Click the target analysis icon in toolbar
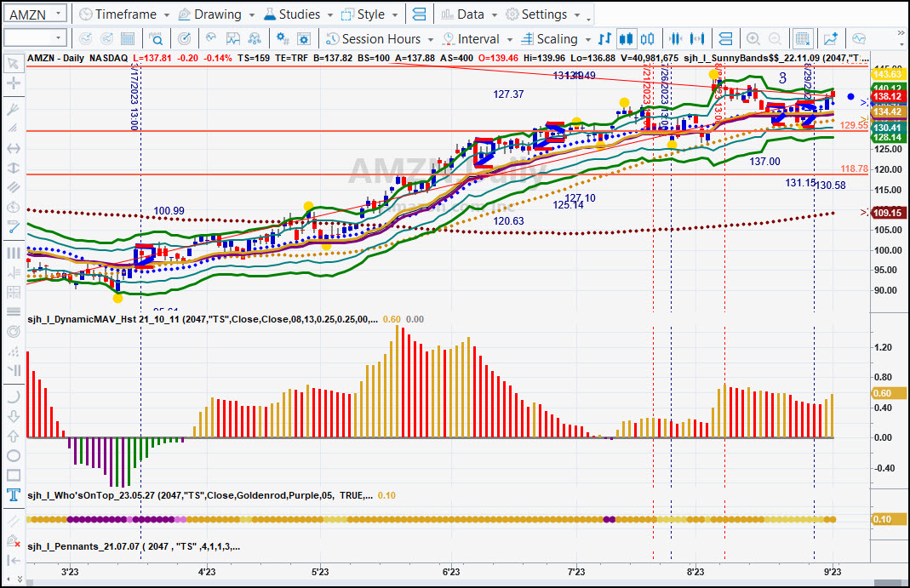Image resolution: width=910 pixels, height=588 pixels. click(184, 39)
